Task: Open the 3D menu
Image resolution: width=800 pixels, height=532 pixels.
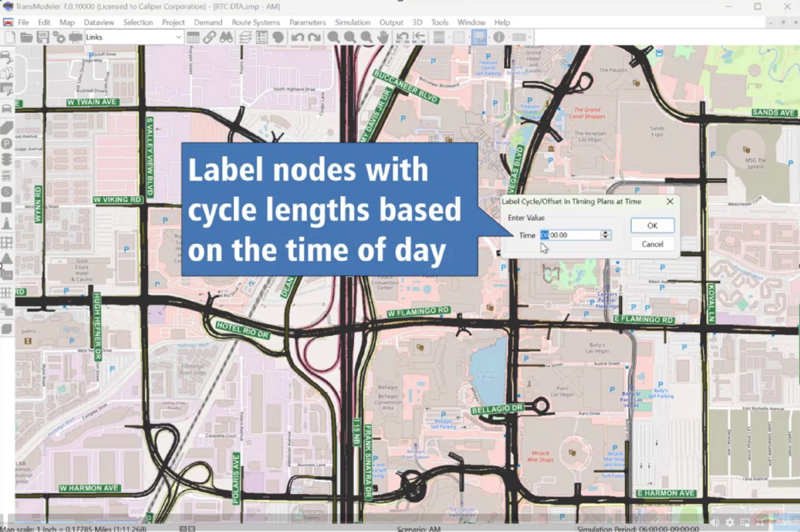Action: [x=417, y=22]
